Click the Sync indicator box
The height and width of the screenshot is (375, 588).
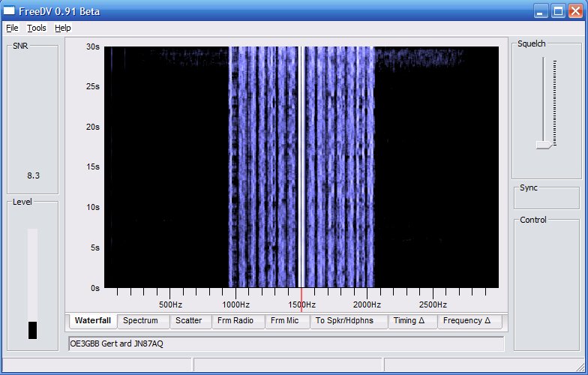[547, 198]
